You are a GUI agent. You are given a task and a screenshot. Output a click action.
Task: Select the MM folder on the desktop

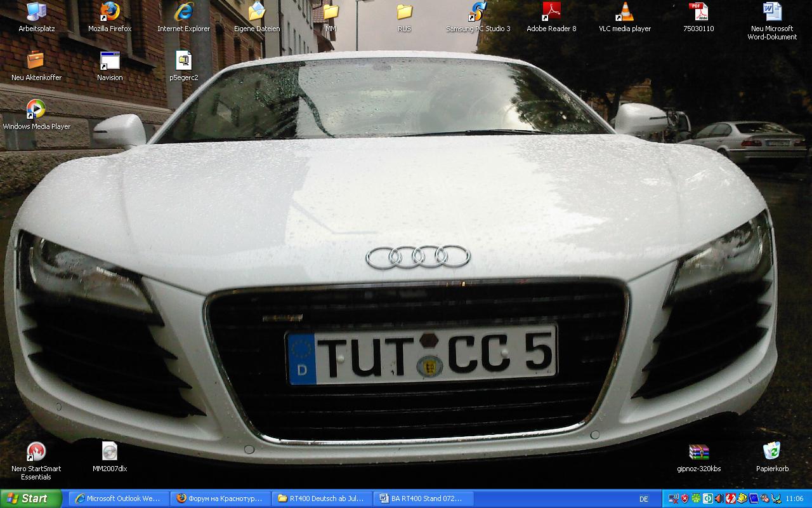(331, 17)
